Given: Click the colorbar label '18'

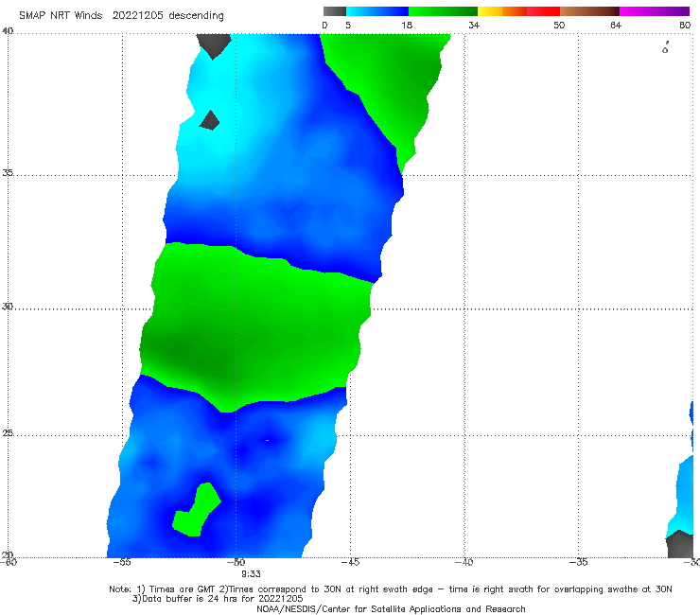Looking at the screenshot, I should coord(407,25).
